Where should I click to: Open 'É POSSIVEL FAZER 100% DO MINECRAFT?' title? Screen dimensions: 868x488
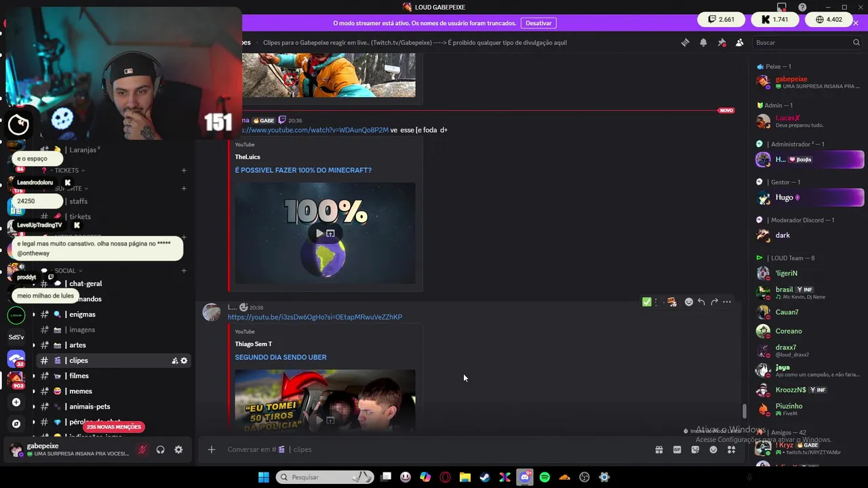(303, 170)
